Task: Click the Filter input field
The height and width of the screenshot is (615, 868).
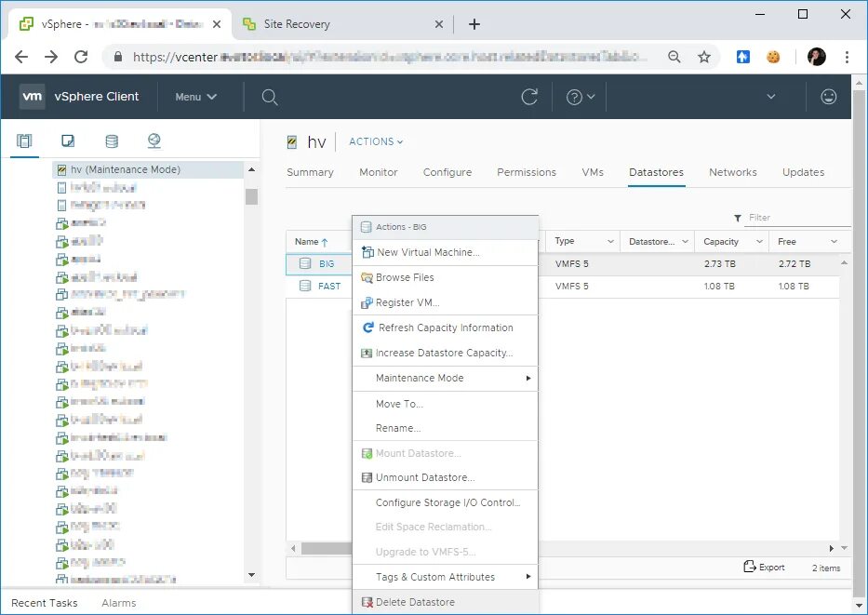Action: 798,218
